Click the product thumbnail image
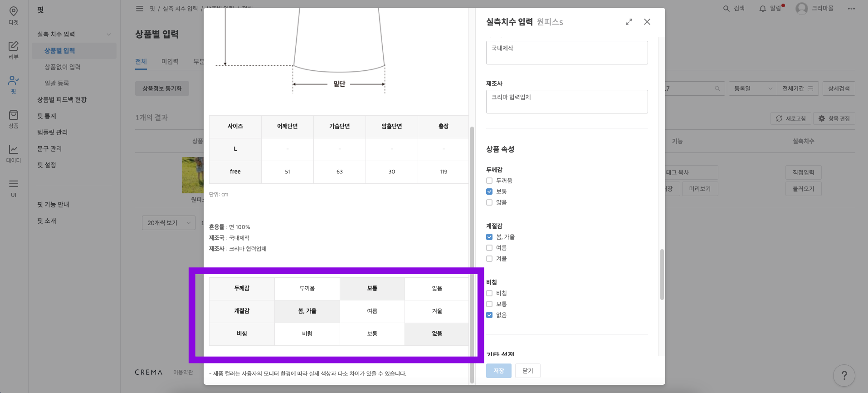The height and width of the screenshot is (393, 868). (x=193, y=175)
